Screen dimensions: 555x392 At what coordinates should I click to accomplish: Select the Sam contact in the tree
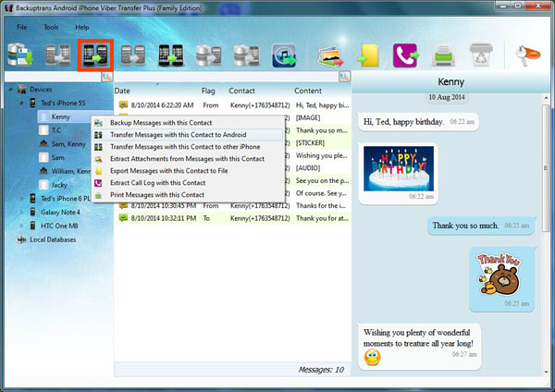57,157
